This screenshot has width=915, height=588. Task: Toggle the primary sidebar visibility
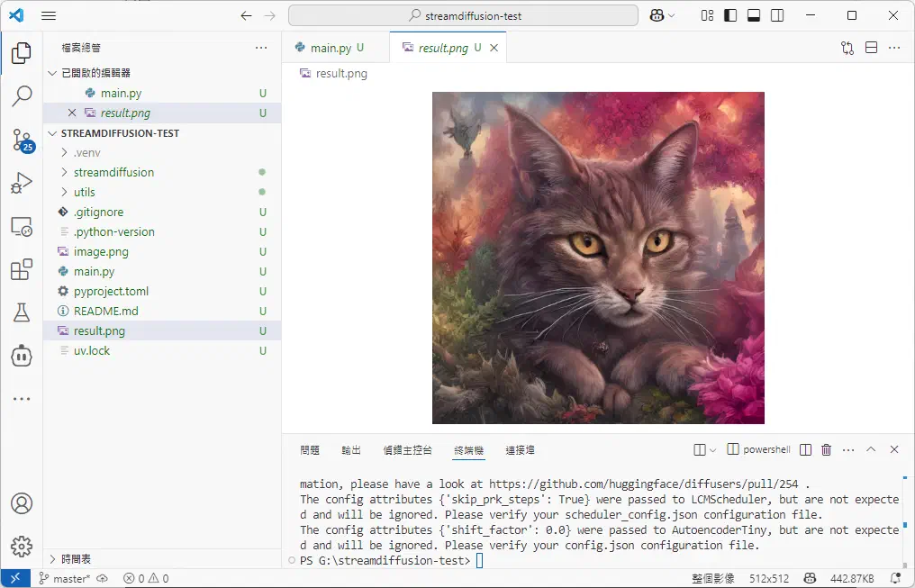(x=729, y=15)
